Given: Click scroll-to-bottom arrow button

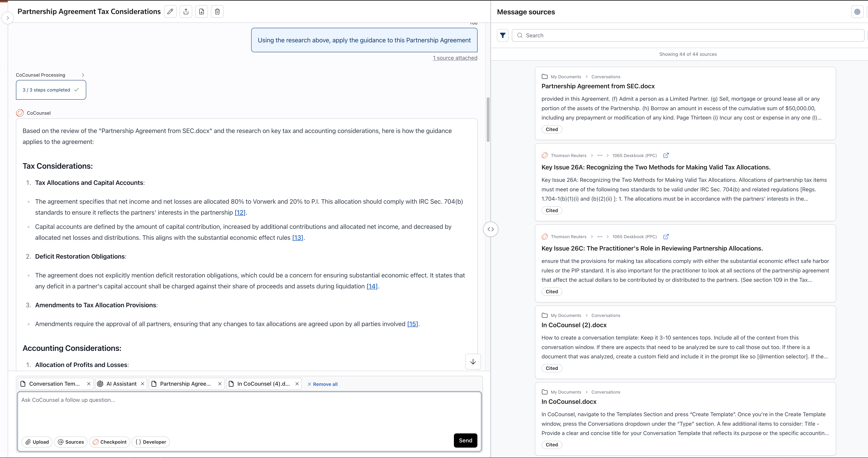Looking at the screenshot, I should (473, 362).
